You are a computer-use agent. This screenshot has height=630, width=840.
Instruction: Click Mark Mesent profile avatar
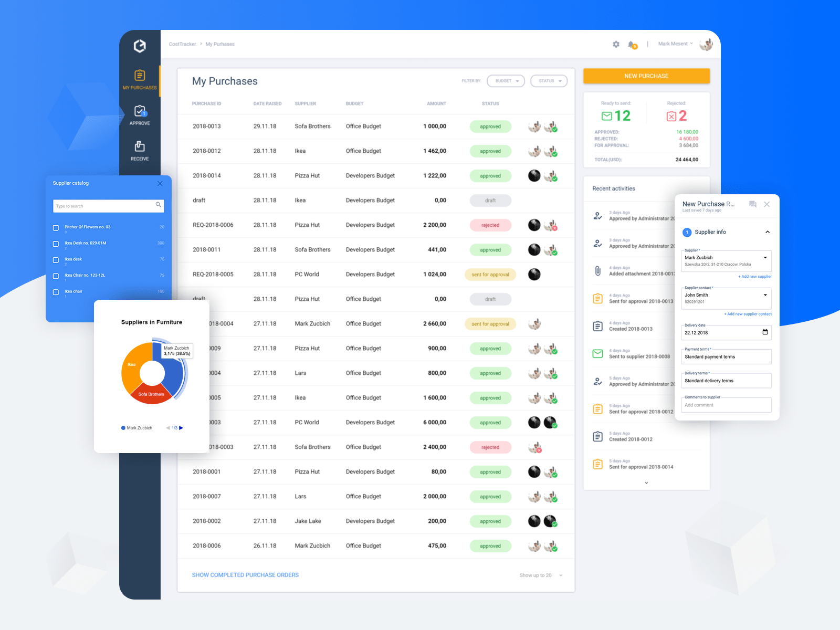(706, 44)
